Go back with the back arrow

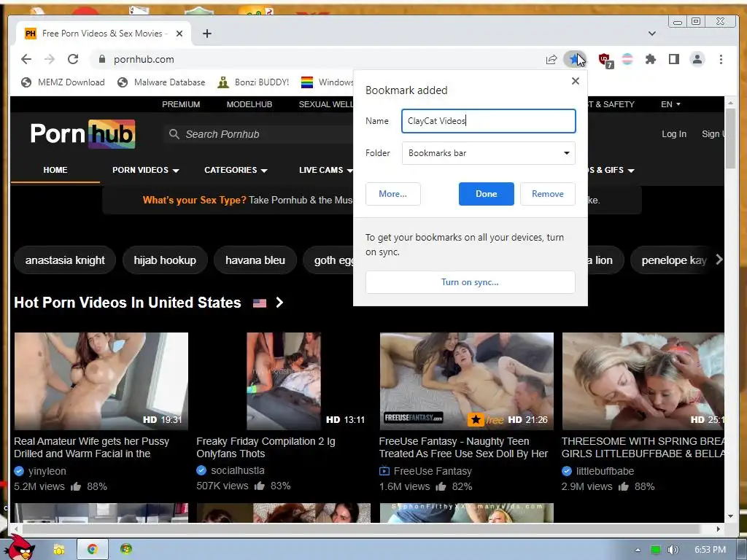point(26,59)
